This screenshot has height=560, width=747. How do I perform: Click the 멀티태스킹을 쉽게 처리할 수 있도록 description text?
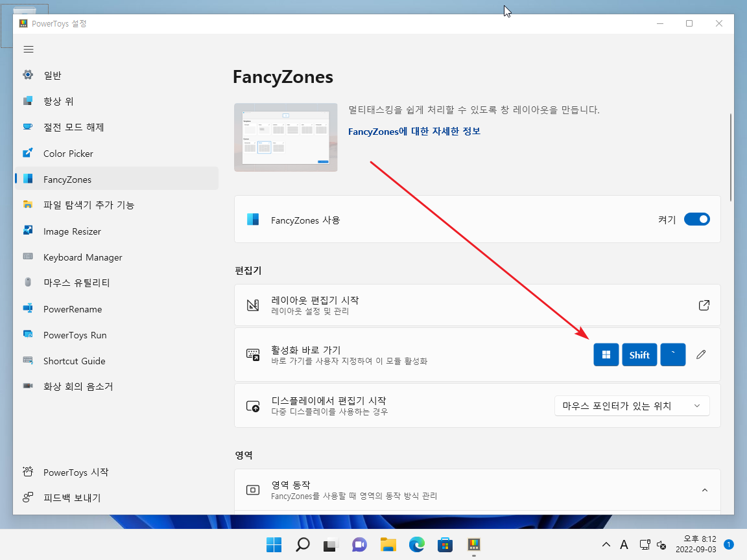click(x=474, y=110)
